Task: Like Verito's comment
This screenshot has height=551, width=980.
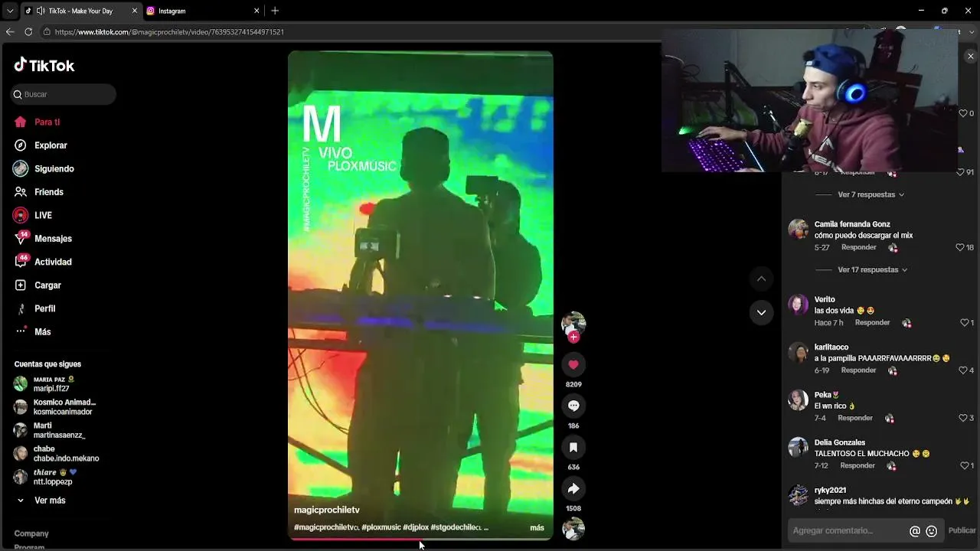Action: [965, 323]
